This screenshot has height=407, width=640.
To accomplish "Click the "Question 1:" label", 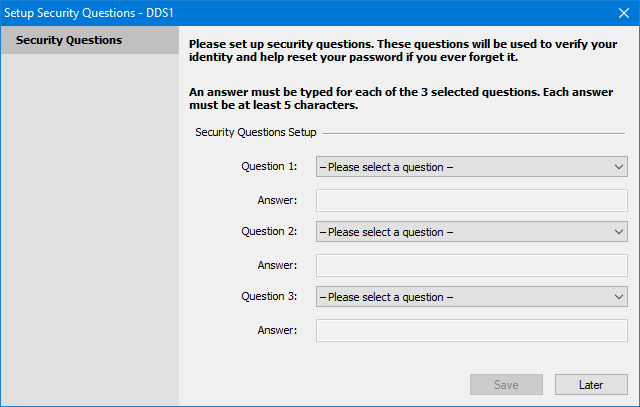I will click(269, 166).
